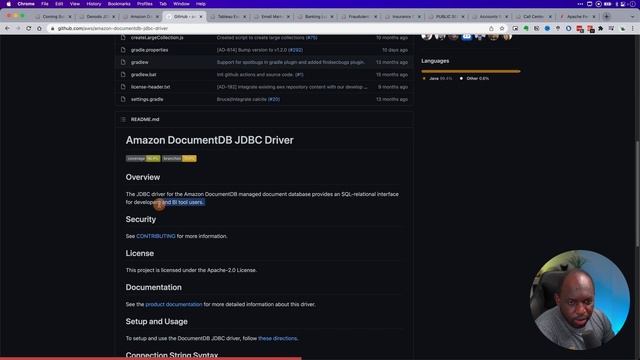Add a new tab with the plus button
640x360 pixels.
[607, 16]
